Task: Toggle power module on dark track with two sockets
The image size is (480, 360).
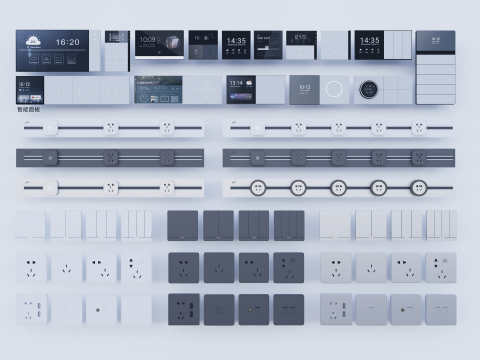Action: point(50,158)
